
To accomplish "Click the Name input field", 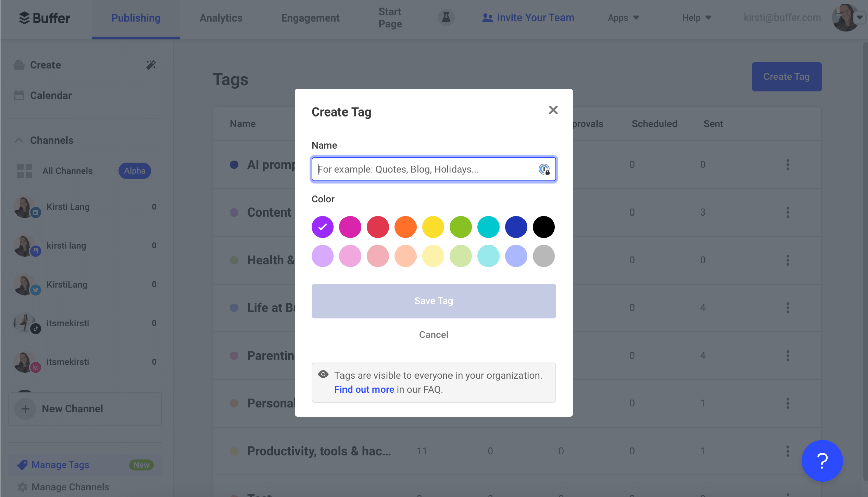I will [434, 169].
